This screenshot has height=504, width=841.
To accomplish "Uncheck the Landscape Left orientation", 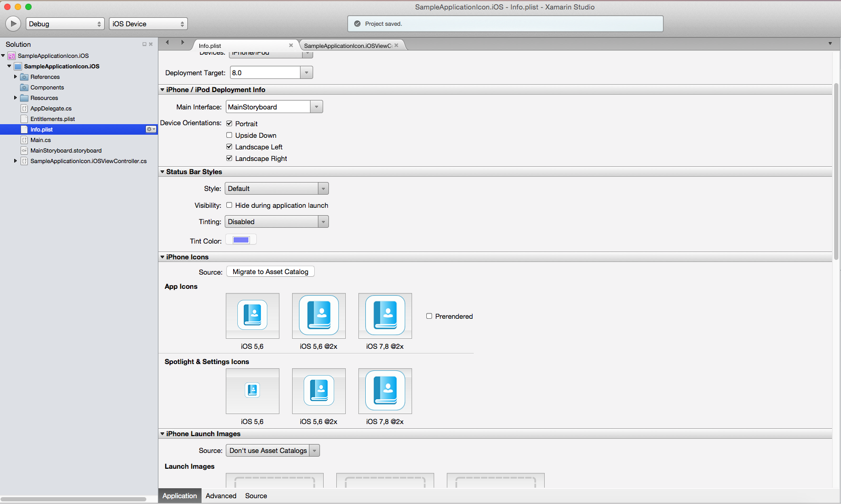I will pyautogui.click(x=229, y=147).
